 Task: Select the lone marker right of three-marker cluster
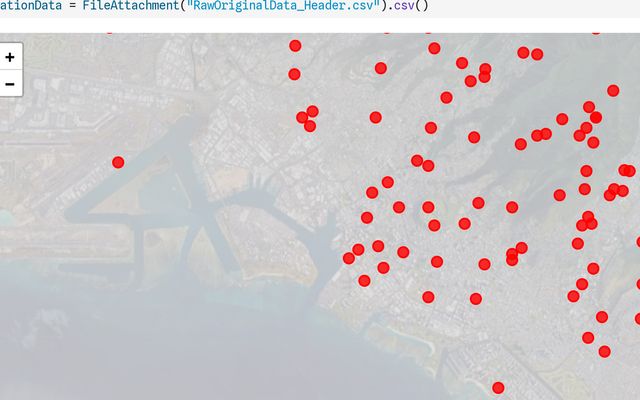(x=376, y=117)
